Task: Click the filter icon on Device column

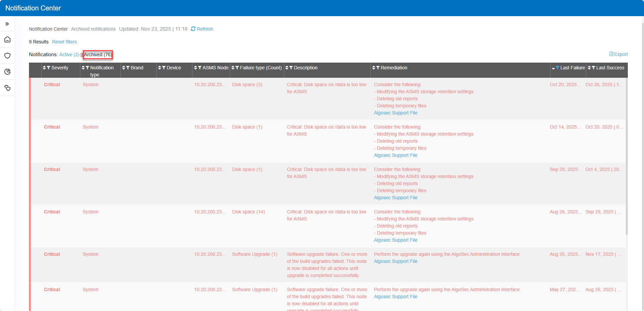Action: [164, 68]
